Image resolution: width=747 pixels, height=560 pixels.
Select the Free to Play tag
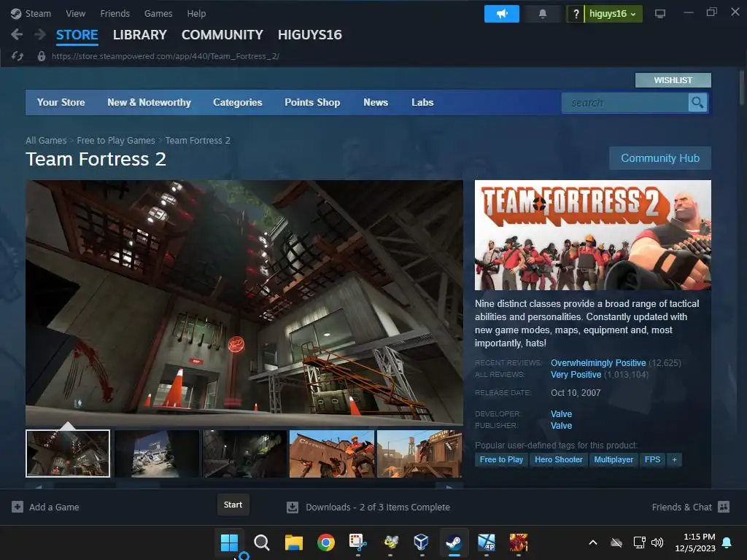click(501, 459)
